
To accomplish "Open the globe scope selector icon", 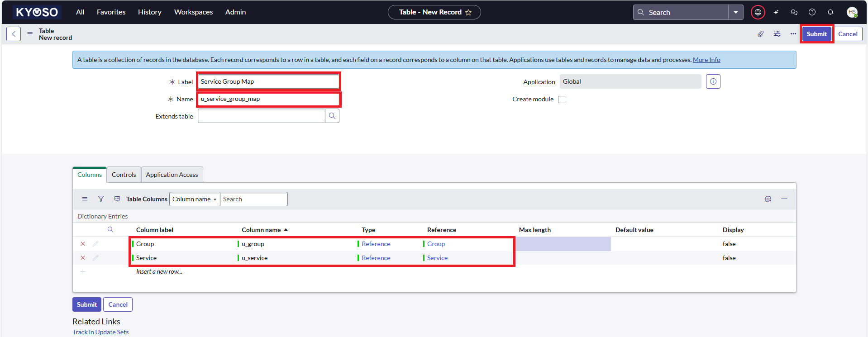I will click(x=758, y=12).
